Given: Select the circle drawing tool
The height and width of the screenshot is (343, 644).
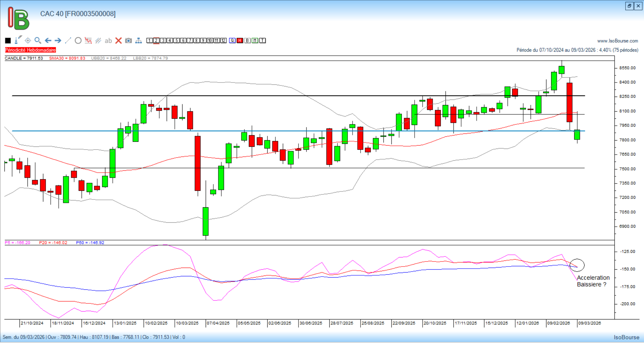Looking at the screenshot, I should pos(78,41).
